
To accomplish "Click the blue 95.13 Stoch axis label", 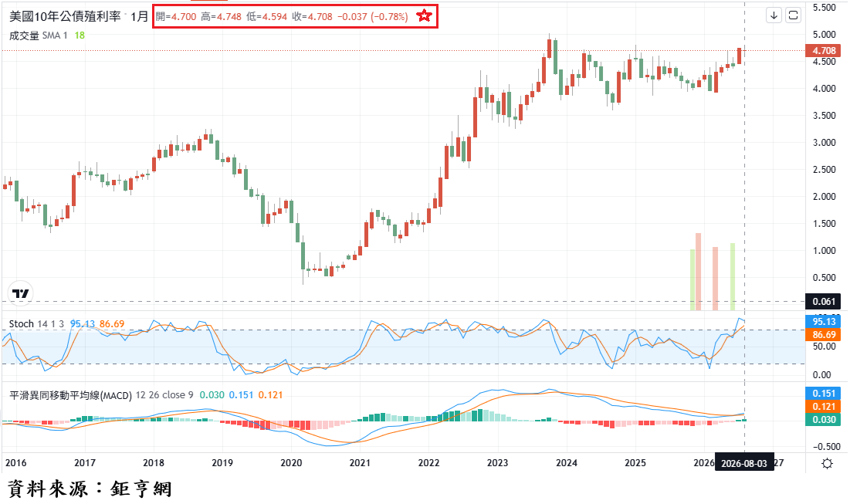I will pos(823,322).
